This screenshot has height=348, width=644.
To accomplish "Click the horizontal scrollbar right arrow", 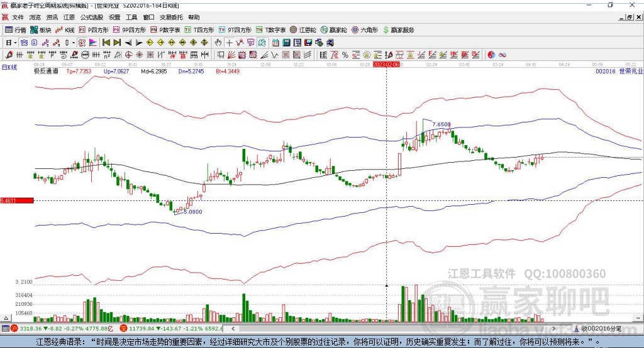I will tap(553, 329).
